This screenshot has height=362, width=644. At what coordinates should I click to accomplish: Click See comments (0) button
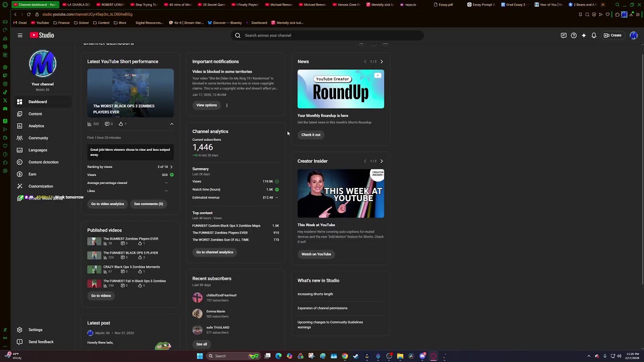click(148, 204)
